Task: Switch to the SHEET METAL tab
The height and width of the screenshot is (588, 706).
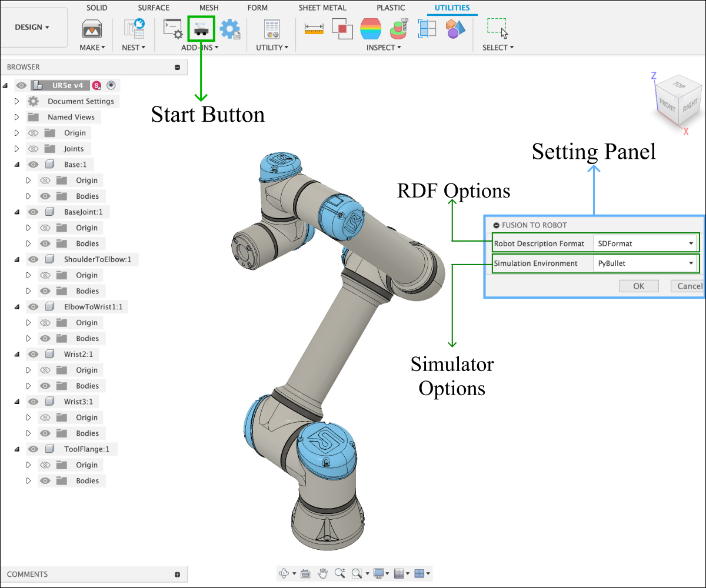Action: [x=322, y=8]
